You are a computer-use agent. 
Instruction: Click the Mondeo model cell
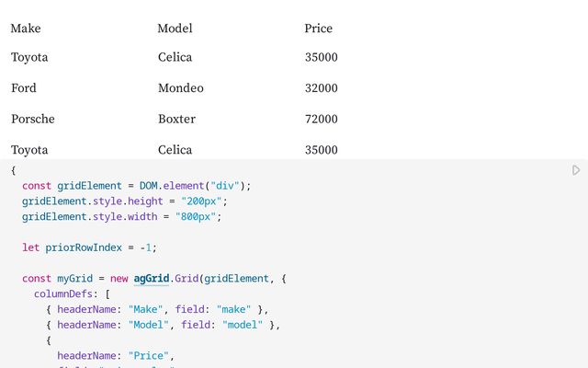(x=181, y=88)
